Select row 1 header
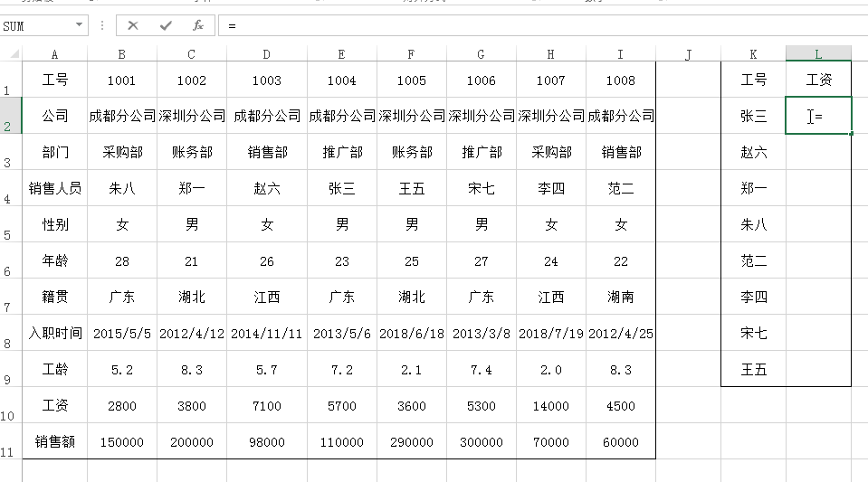 click(x=11, y=80)
